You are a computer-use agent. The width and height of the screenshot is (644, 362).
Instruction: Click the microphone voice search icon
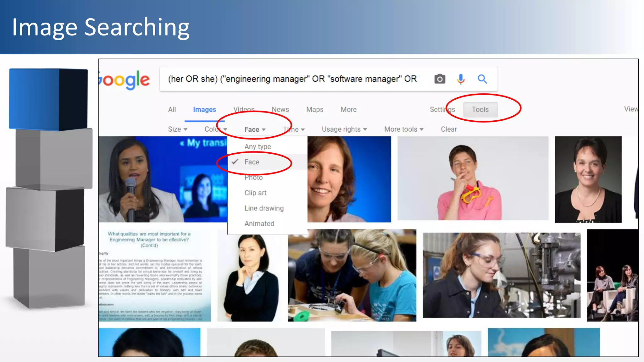pyautogui.click(x=461, y=79)
